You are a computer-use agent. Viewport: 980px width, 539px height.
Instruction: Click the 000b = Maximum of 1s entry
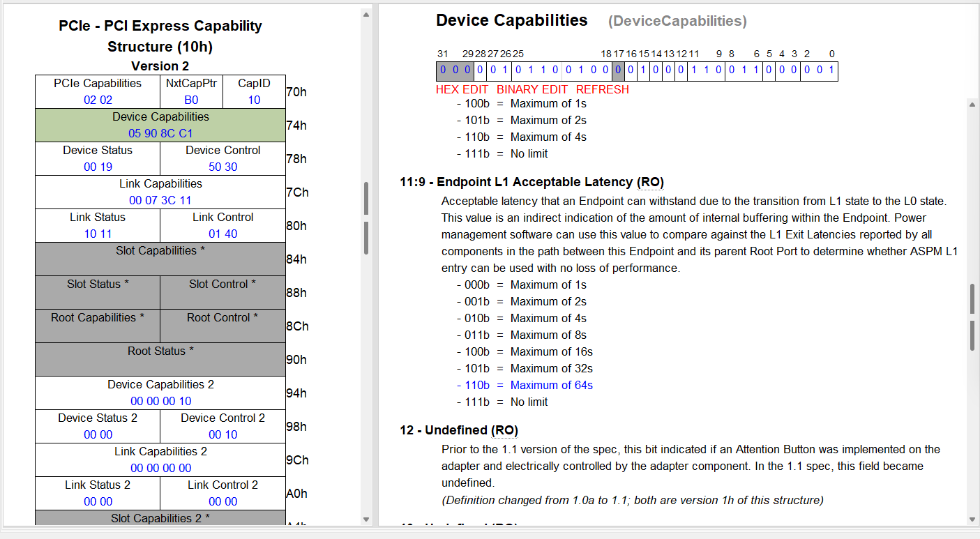pos(522,284)
